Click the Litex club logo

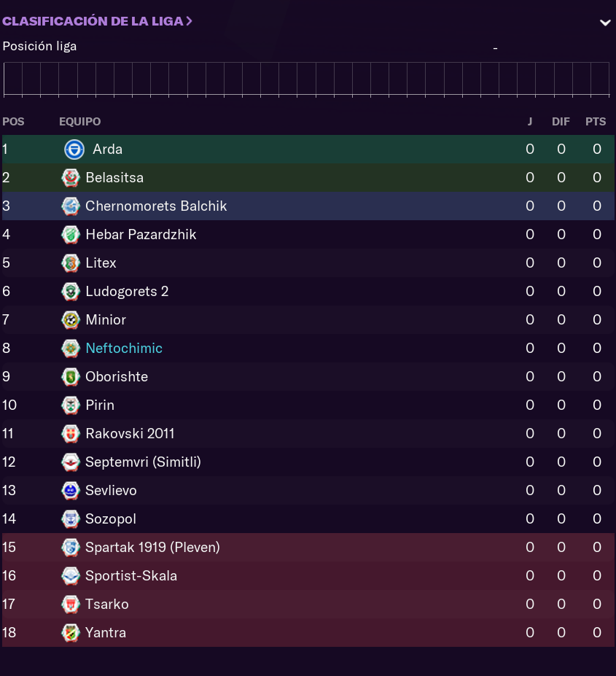(71, 263)
